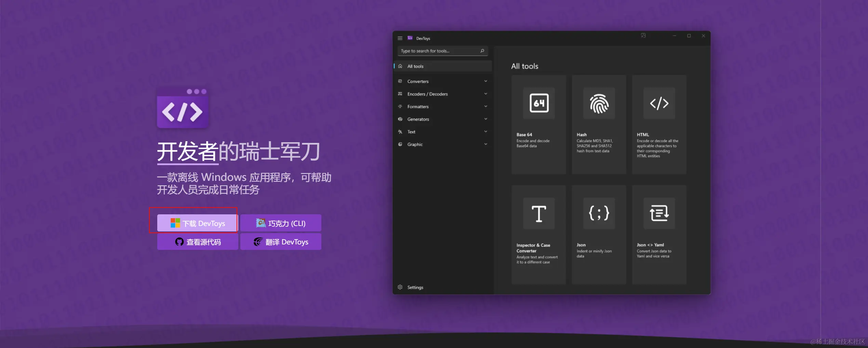The height and width of the screenshot is (348, 868).
Task: Click the Graphic category icon
Action: point(400,144)
